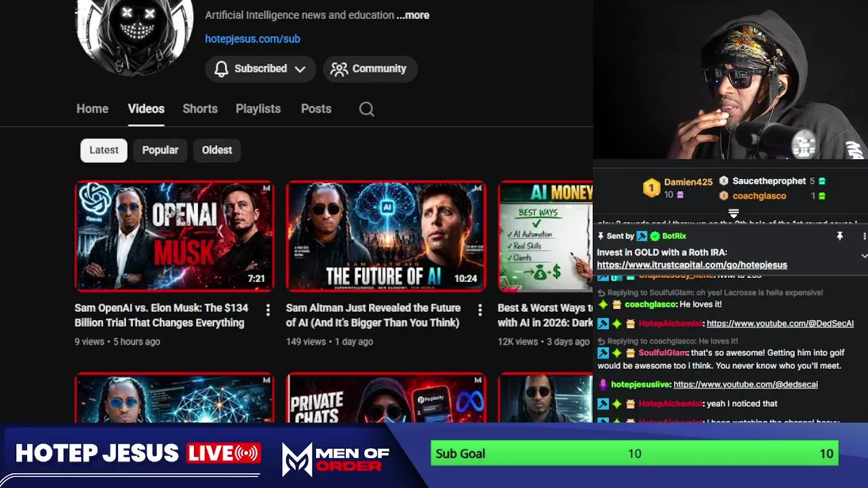The image size is (868, 488).
Task: Select the Popular filter chip
Action: (x=160, y=150)
